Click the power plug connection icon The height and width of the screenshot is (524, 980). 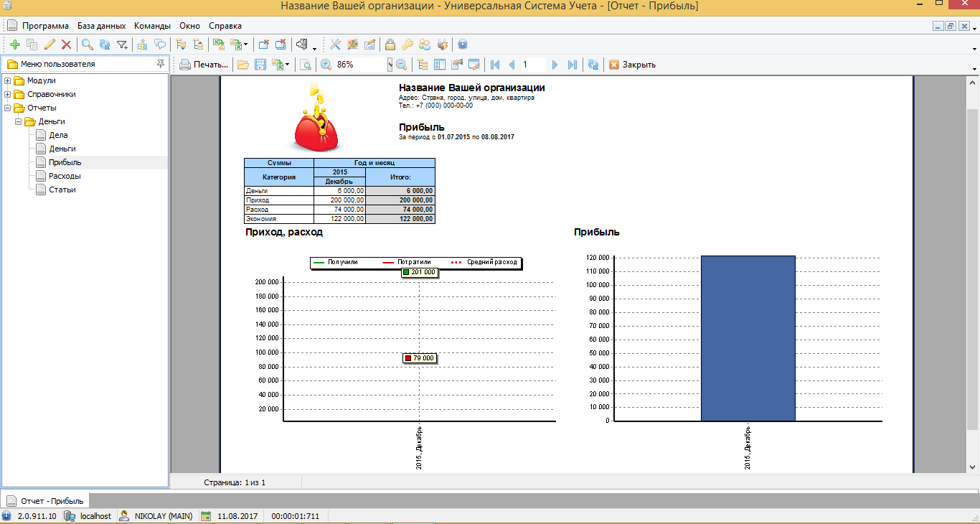pos(442,45)
